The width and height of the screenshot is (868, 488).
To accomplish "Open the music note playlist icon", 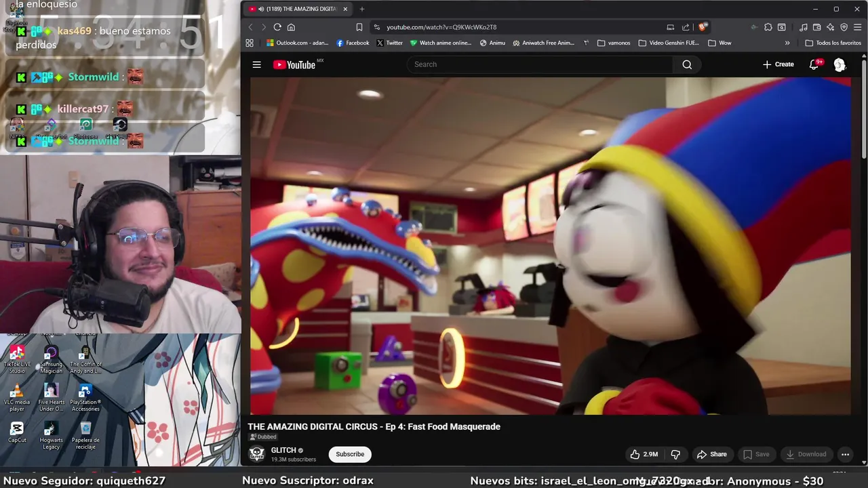I will coord(803,27).
